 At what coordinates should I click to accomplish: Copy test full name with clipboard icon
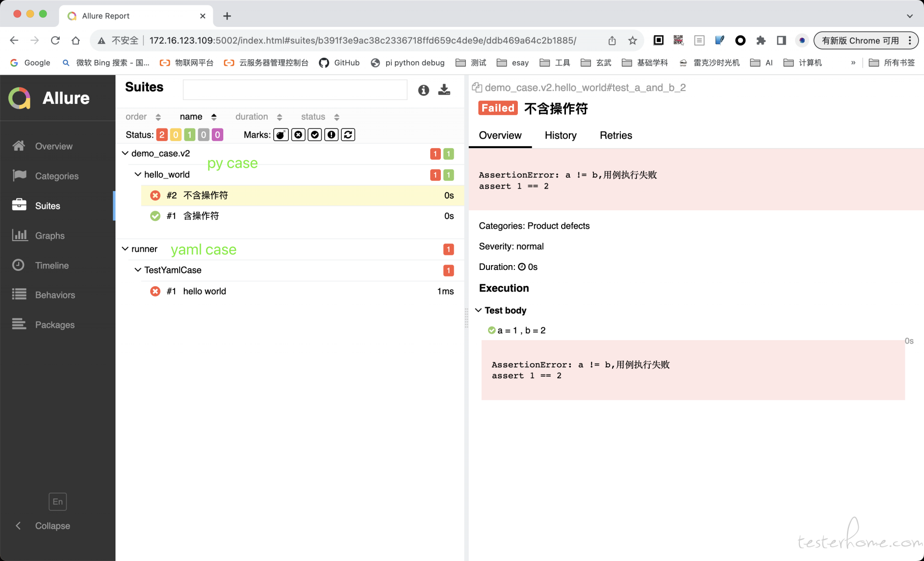(477, 88)
